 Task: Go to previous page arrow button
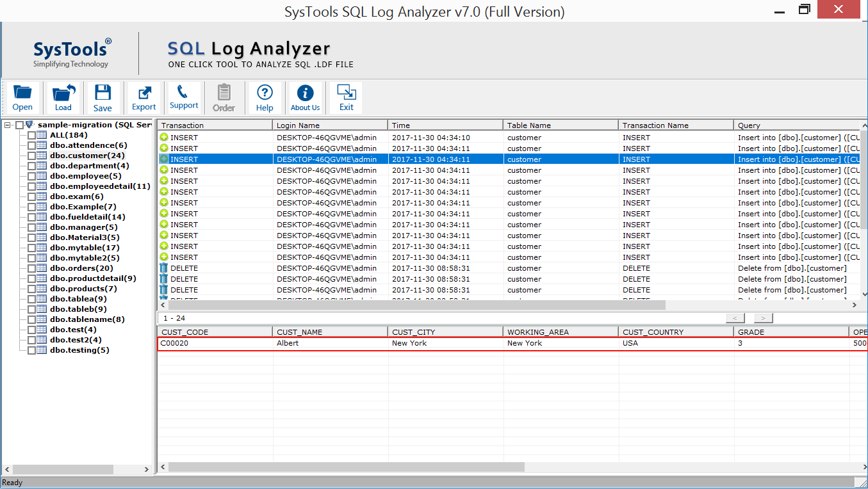(x=735, y=318)
